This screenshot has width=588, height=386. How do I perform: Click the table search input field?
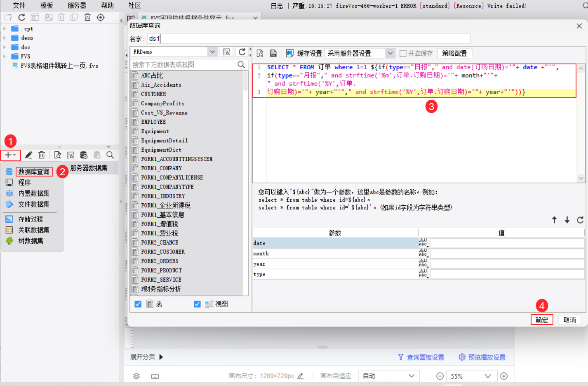pyautogui.click(x=184, y=64)
